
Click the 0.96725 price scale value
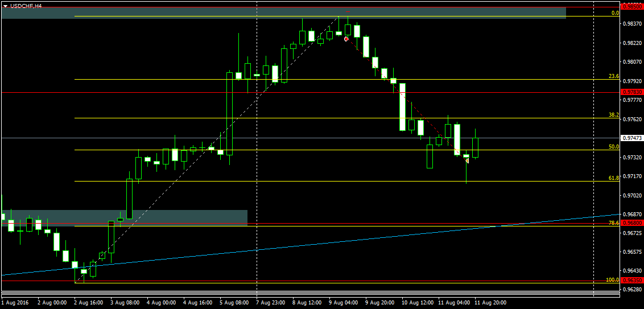(x=633, y=233)
